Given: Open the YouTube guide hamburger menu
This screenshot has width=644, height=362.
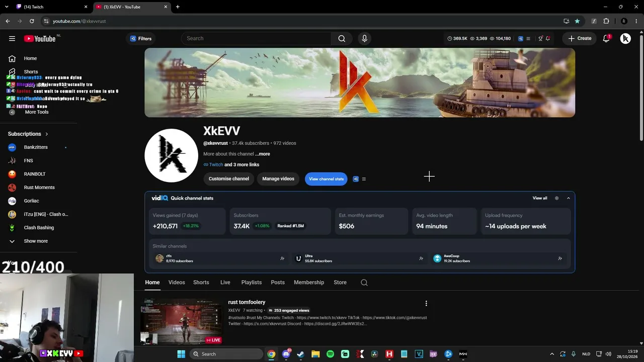Looking at the screenshot, I should point(12,39).
